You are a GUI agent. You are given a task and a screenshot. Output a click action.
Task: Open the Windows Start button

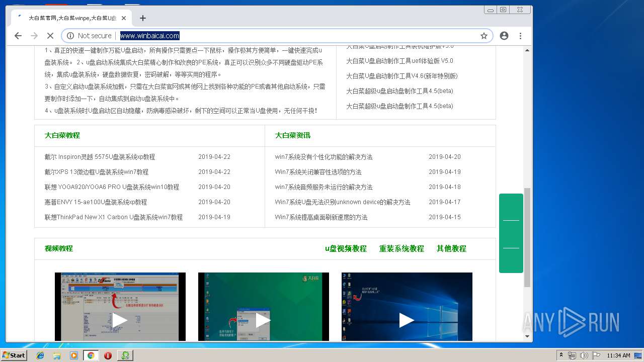pyautogui.click(x=14, y=355)
